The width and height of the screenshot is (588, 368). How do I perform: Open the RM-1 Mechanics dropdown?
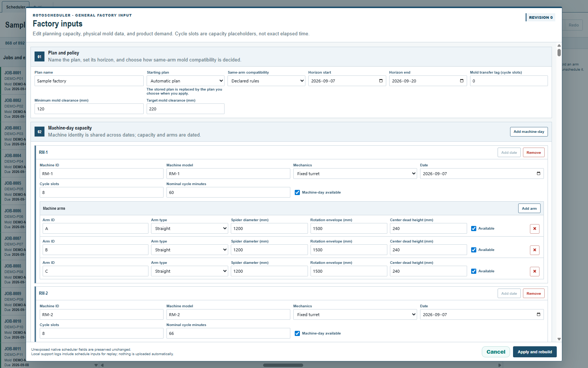point(355,174)
